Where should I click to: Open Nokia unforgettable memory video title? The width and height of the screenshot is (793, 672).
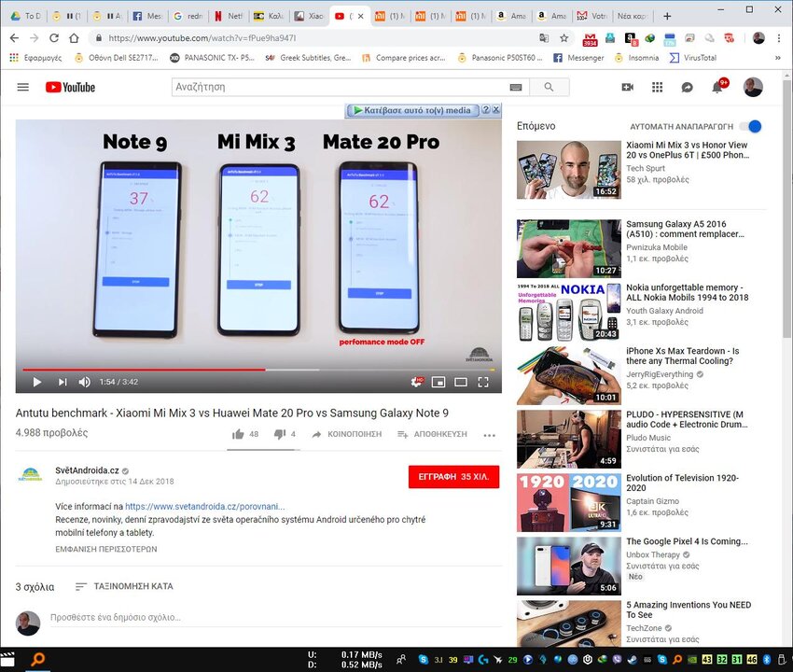[688, 292]
